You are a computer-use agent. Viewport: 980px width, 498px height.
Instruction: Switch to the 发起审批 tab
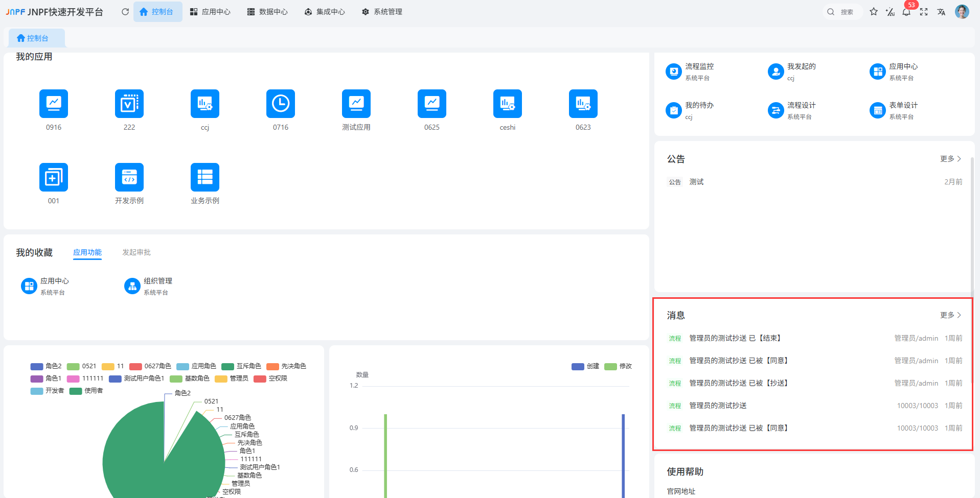(136, 252)
